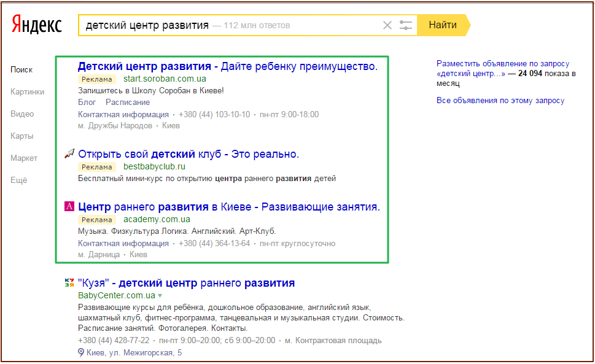Click phone number +380 (44) 103-10-10
Image resolution: width=595 pixels, height=364 pixels.
click(214, 115)
